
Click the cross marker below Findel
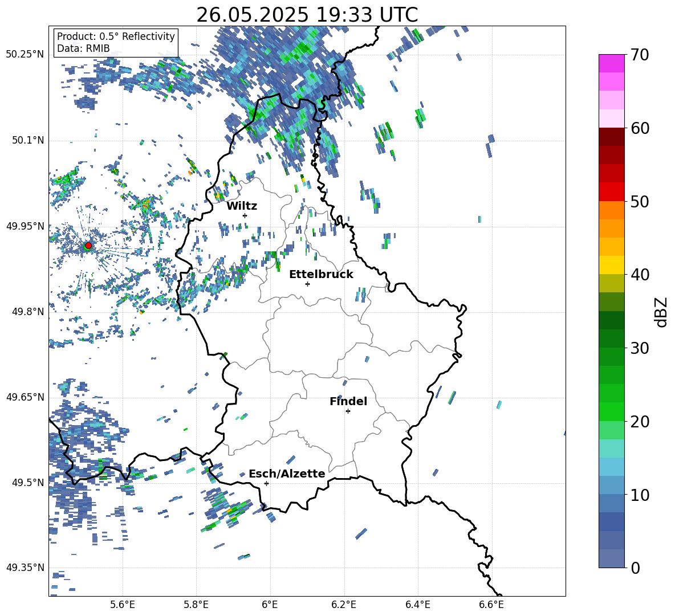[x=348, y=411]
